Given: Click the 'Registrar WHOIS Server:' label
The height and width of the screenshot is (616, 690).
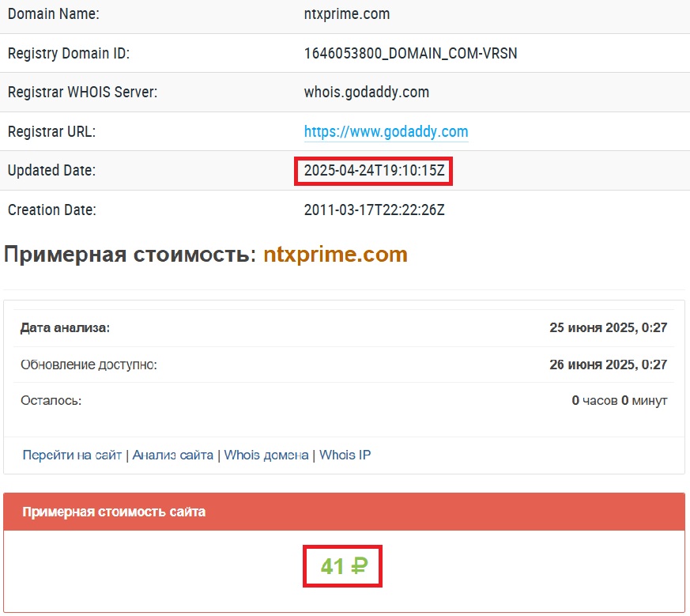Looking at the screenshot, I should [x=82, y=93].
